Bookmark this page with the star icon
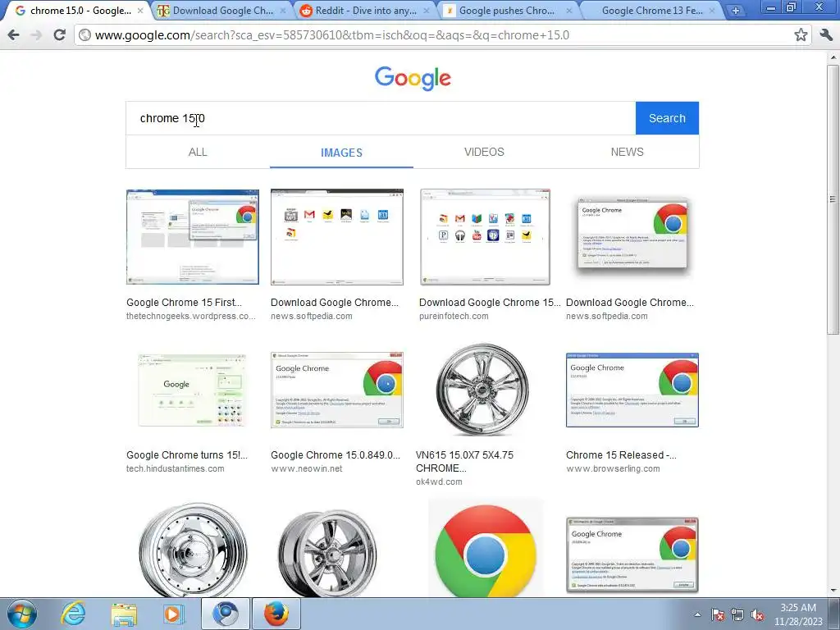 point(801,35)
